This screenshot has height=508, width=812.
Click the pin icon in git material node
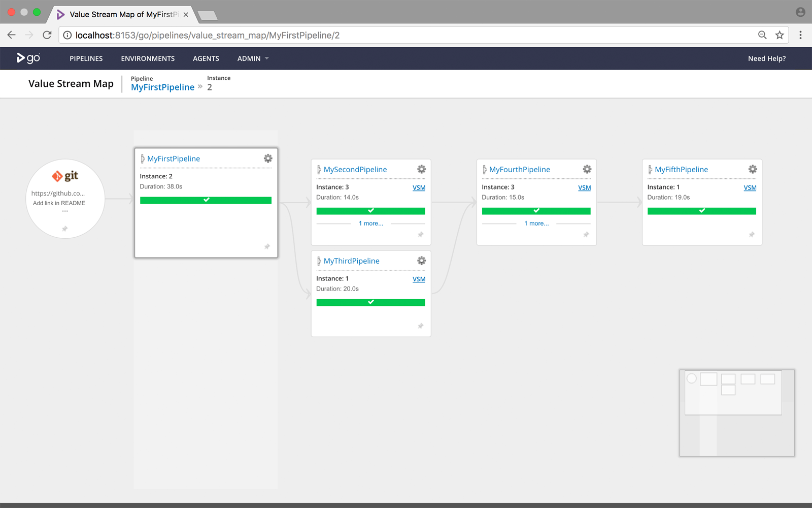tap(64, 229)
